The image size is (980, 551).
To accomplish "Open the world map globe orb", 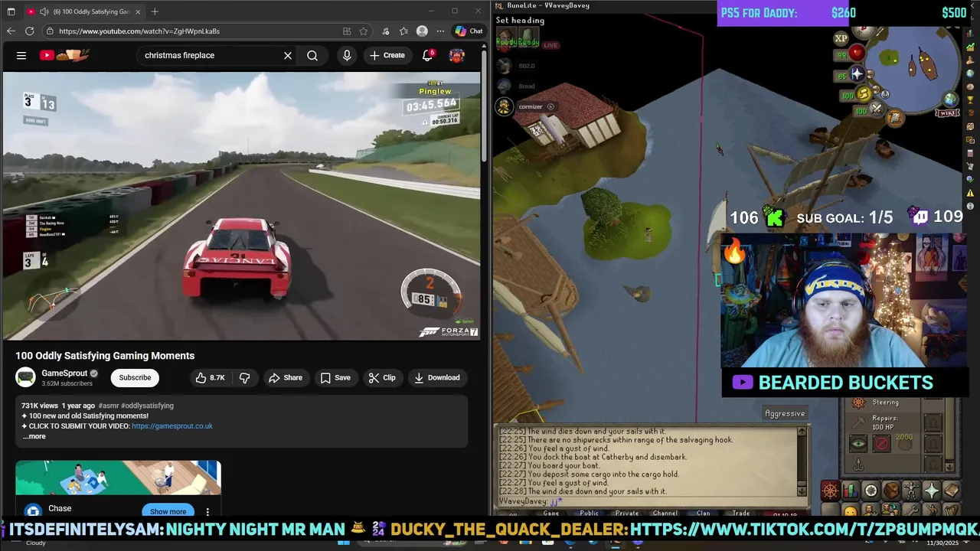I will coord(949,99).
